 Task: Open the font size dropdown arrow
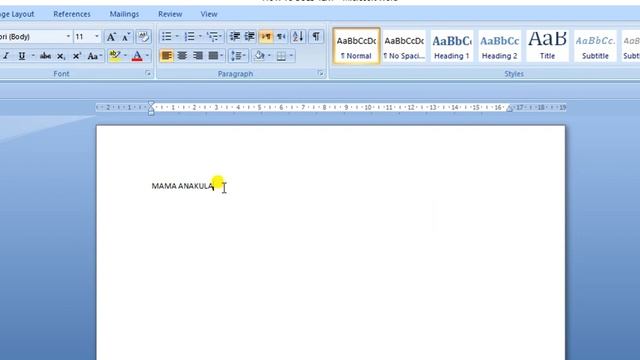click(97, 37)
